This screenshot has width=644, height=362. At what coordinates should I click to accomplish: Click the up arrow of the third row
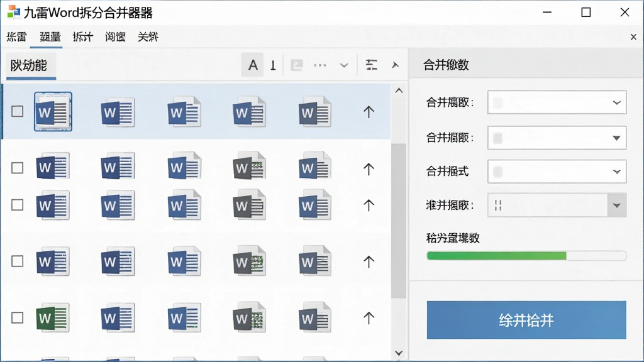(x=369, y=205)
